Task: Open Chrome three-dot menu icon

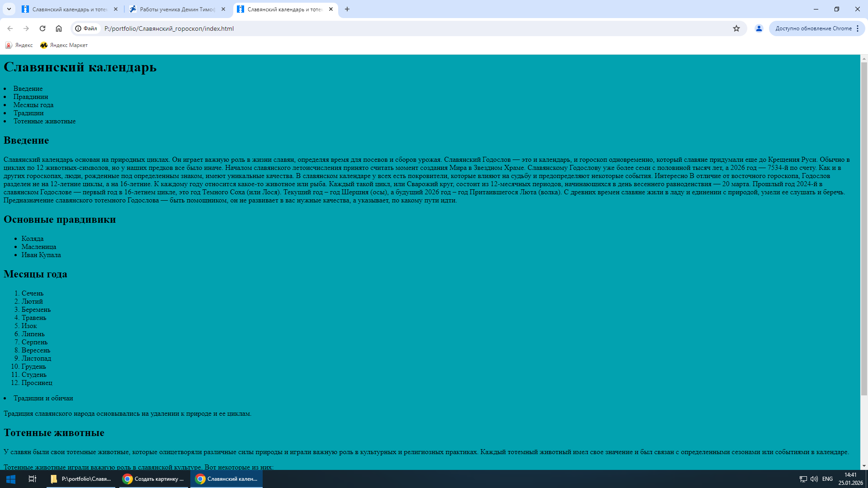Action: coord(858,28)
